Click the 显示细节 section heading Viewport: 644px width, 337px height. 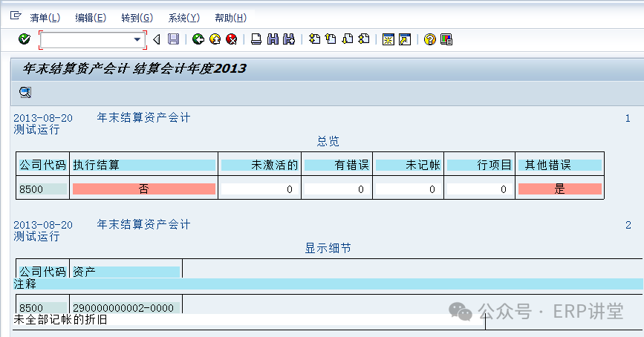click(328, 249)
